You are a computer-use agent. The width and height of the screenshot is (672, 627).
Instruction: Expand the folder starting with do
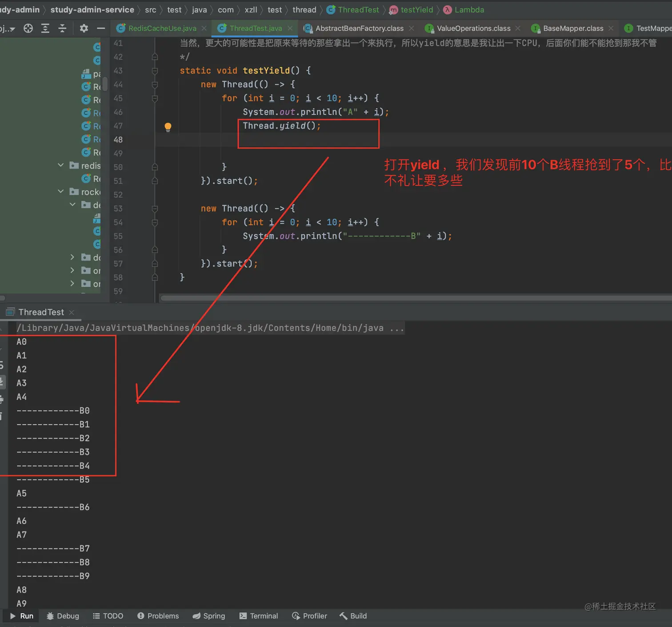(72, 257)
